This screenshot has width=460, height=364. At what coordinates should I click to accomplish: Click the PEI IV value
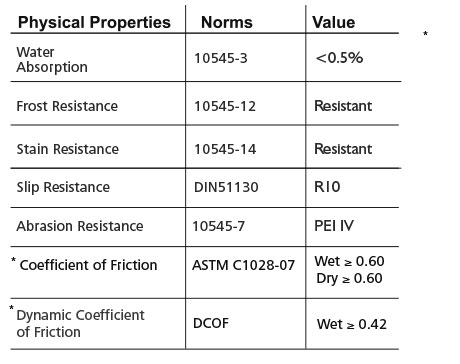click(x=334, y=226)
